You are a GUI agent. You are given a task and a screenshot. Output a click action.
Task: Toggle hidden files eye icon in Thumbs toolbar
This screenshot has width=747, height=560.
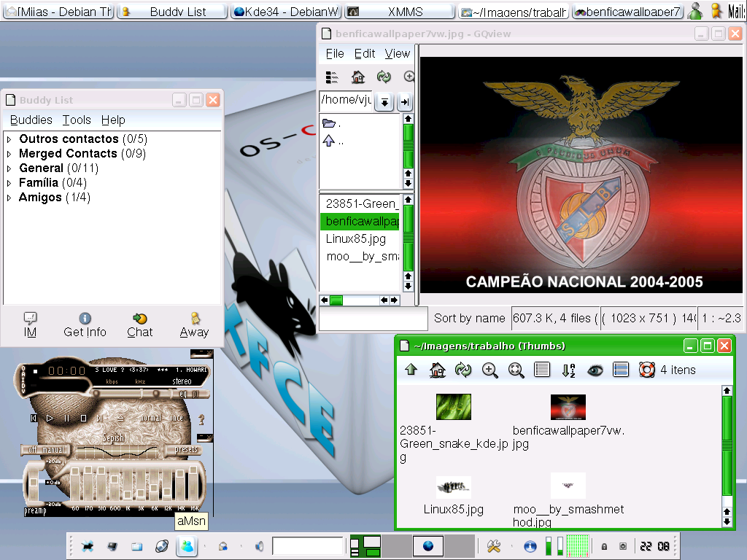(595, 370)
